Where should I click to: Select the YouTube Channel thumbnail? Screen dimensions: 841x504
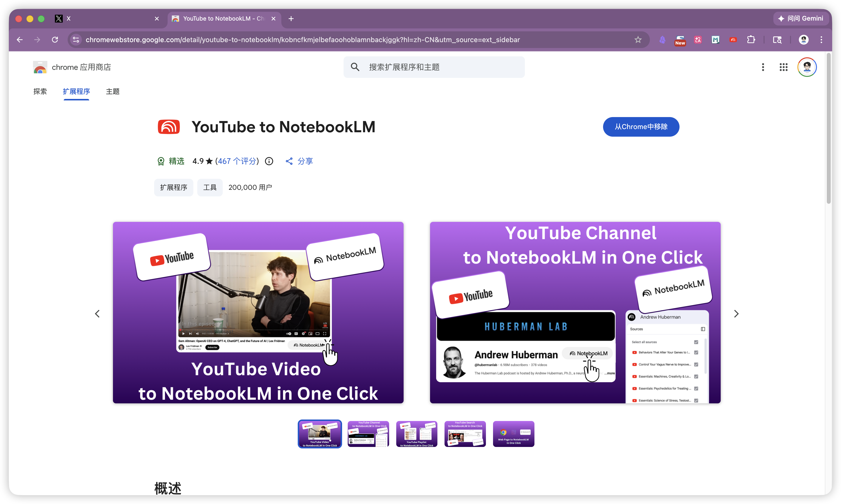[368, 434]
